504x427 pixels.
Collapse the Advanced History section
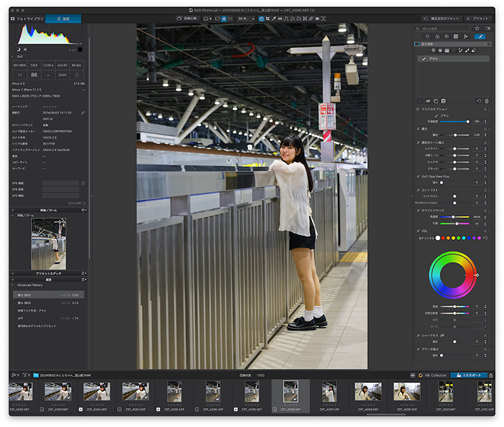[13, 285]
